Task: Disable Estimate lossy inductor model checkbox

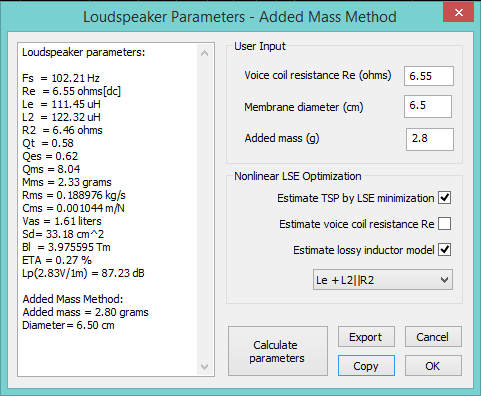Action: [x=444, y=250]
